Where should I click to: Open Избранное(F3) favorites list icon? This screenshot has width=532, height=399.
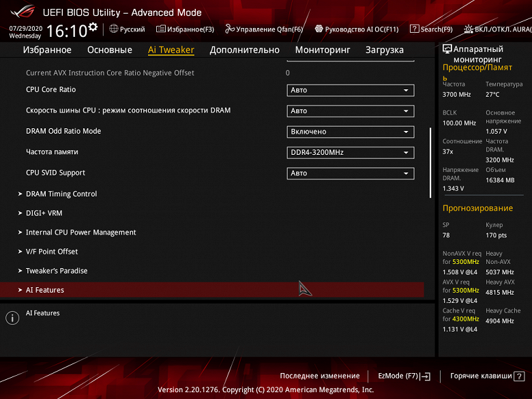pos(161,29)
